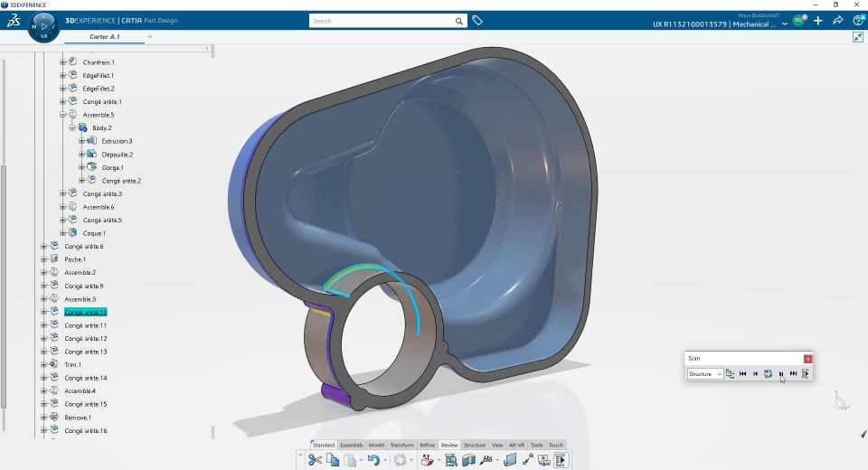Expand the Coque.1 node
868x470 pixels.
click(62, 233)
